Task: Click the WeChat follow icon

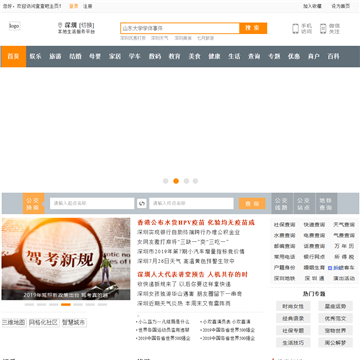Action: click(323, 29)
